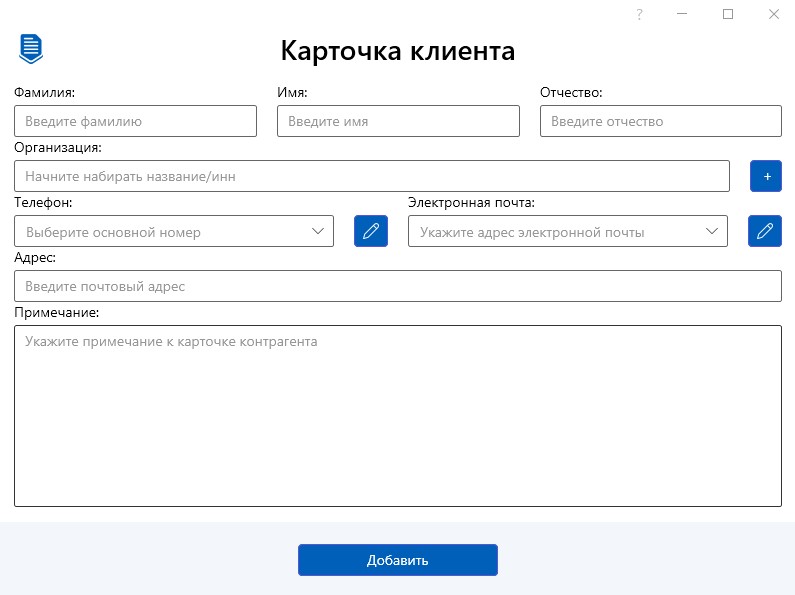Screen dimensions: 795x595
Task: Click the Карточка клиента heading
Action: [x=397, y=50]
